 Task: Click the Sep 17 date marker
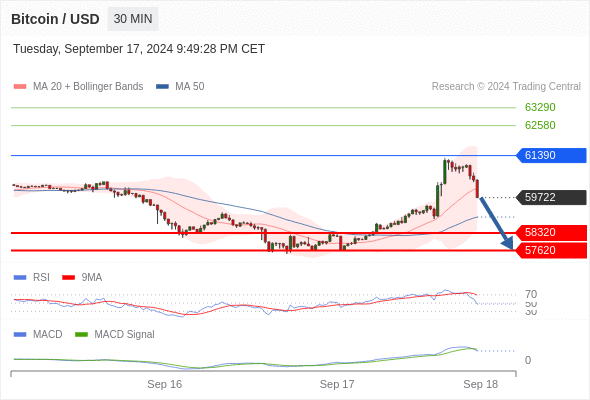tap(337, 384)
